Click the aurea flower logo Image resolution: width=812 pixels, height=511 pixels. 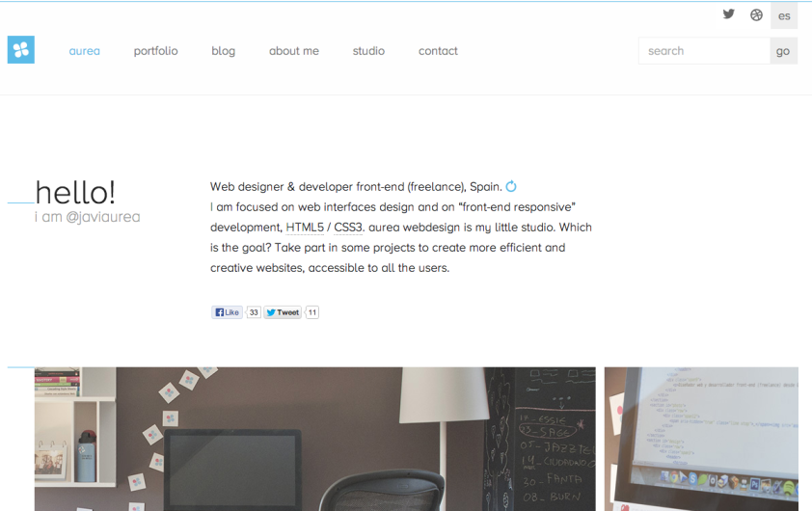pyautogui.click(x=20, y=50)
